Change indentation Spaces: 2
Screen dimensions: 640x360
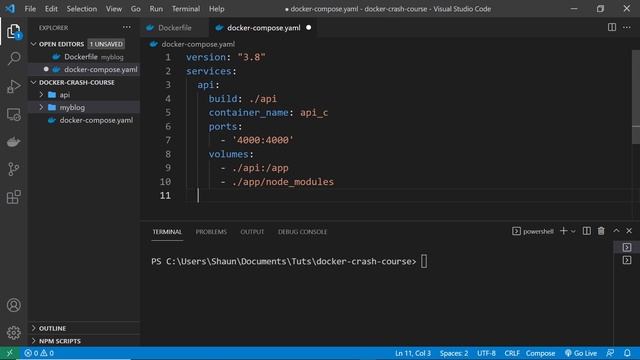[x=454, y=353]
